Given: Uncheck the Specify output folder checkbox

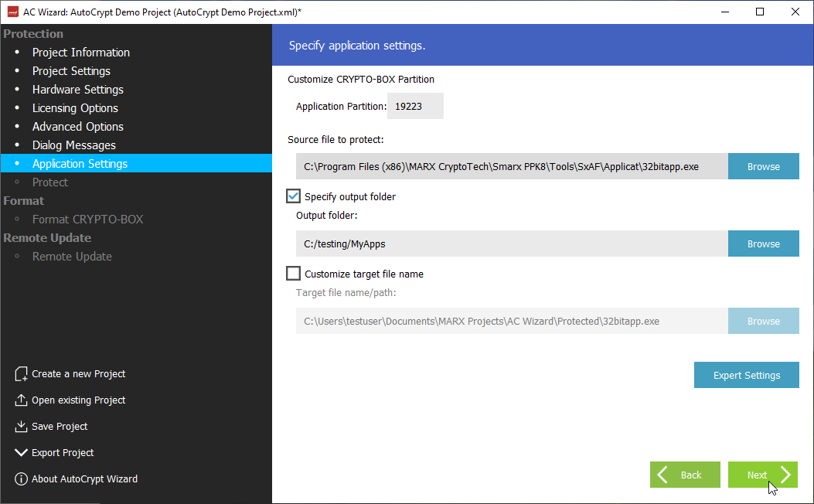Looking at the screenshot, I should (x=294, y=196).
